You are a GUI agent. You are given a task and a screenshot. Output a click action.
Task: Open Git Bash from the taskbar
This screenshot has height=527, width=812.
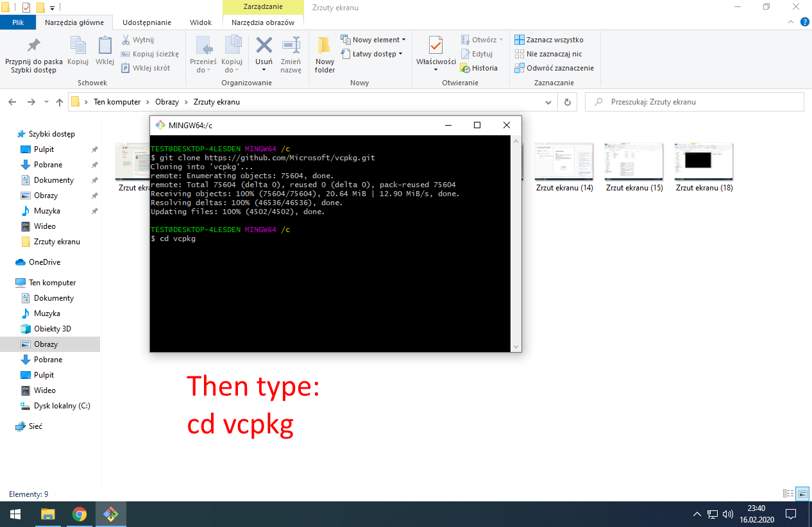click(x=110, y=514)
